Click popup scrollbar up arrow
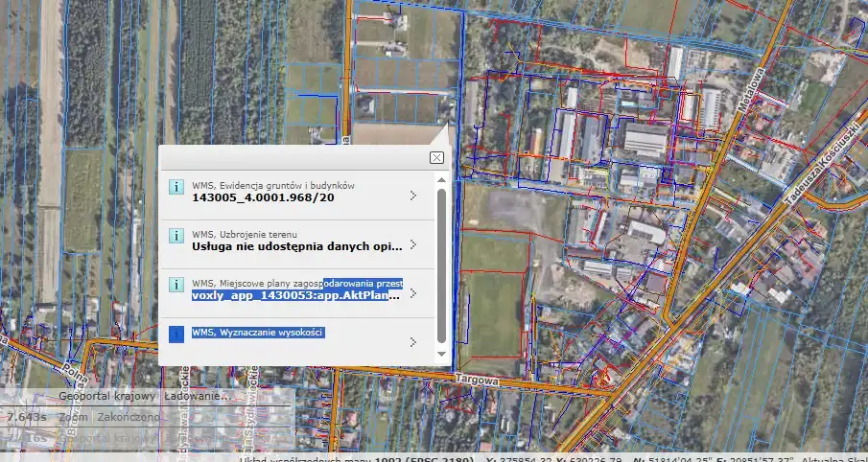 click(x=441, y=179)
